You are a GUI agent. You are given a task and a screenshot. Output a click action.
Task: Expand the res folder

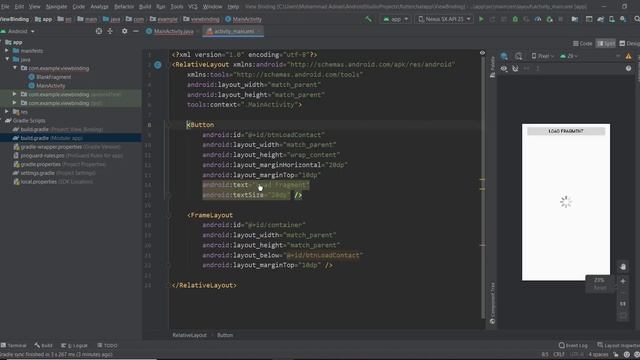pos(7,111)
